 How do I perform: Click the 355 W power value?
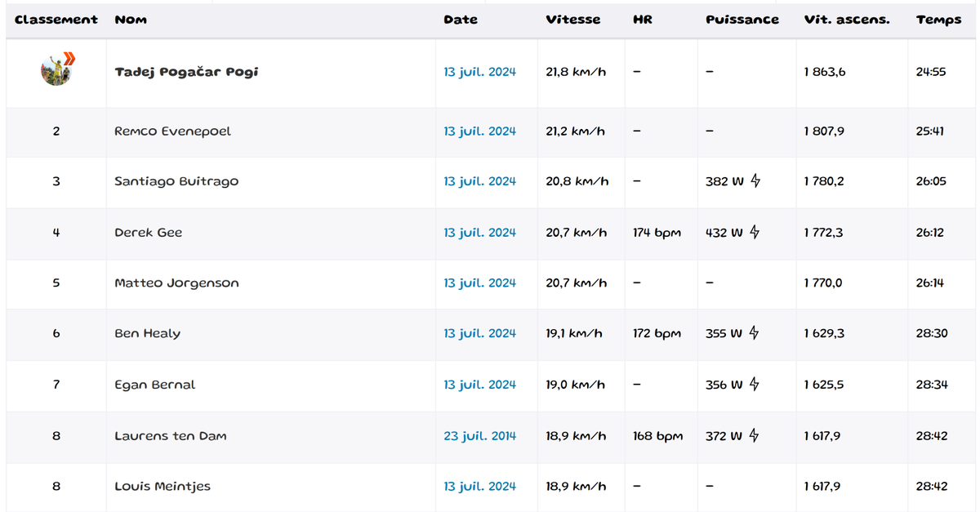coord(725,333)
